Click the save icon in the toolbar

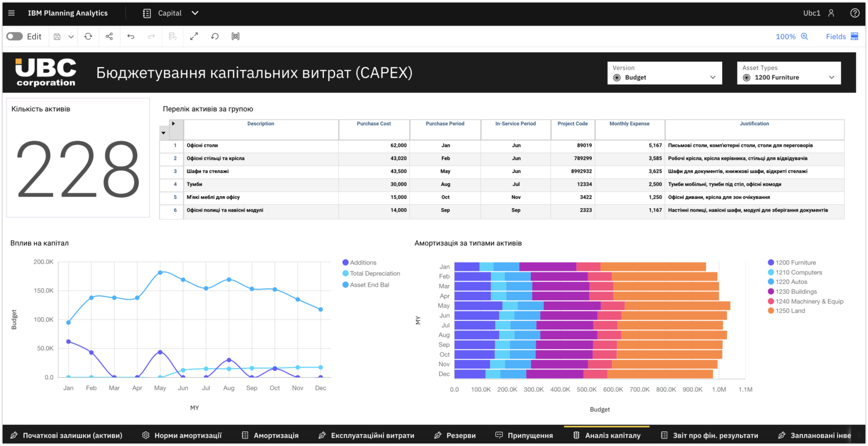57,36
